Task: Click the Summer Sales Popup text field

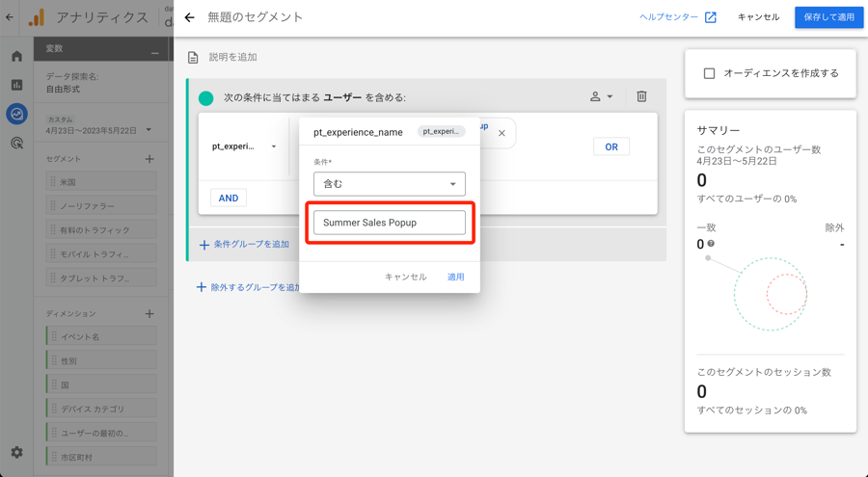Action: pyautogui.click(x=390, y=223)
